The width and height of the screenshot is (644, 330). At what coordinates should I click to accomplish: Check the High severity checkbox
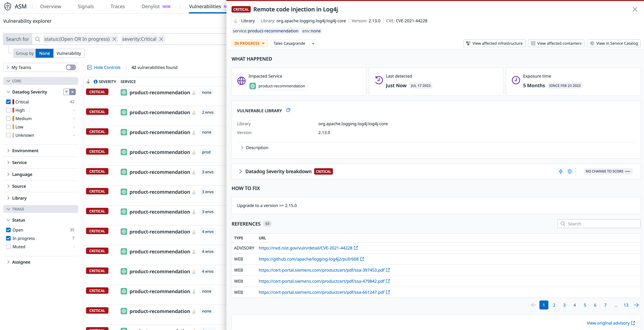8,110
